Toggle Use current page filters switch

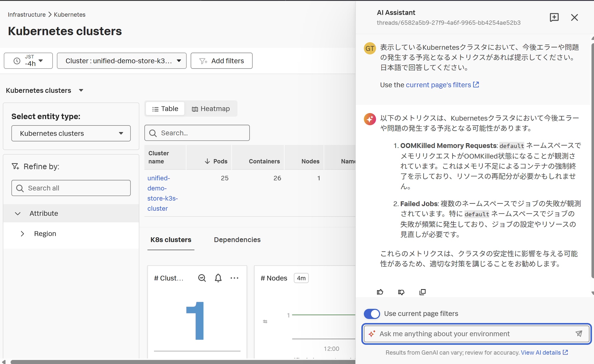click(372, 314)
